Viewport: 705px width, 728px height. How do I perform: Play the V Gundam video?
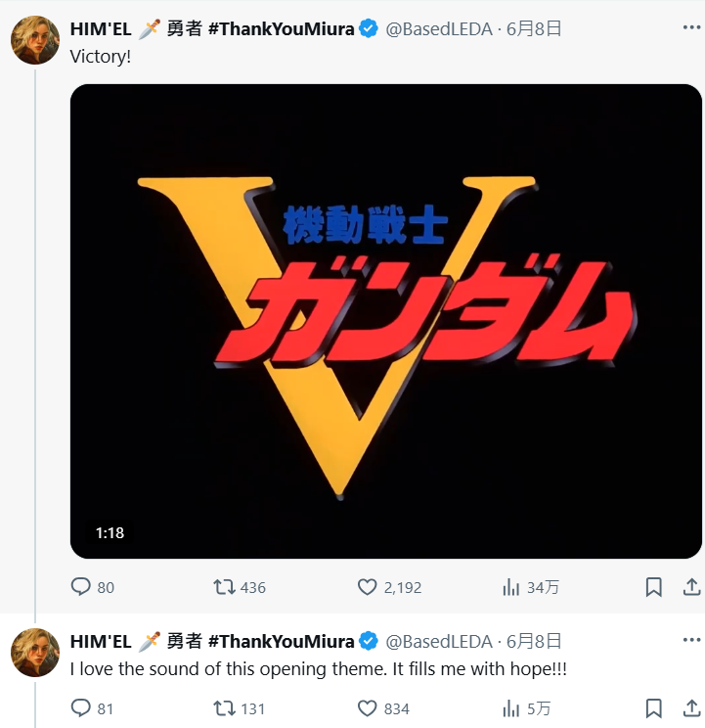click(x=386, y=321)
